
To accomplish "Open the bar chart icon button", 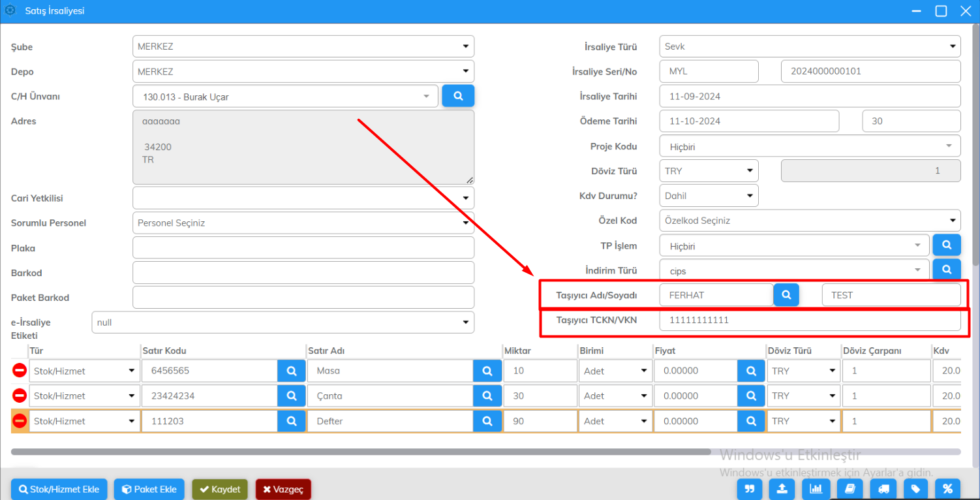I will click(x=816, y=489).
